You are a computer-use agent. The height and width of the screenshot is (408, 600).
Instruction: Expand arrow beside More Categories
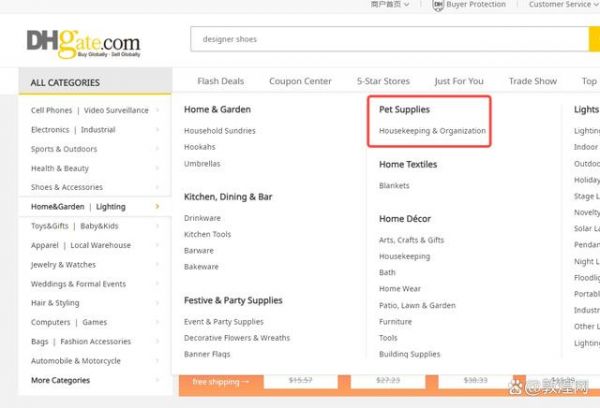click(x=157, y=380)
